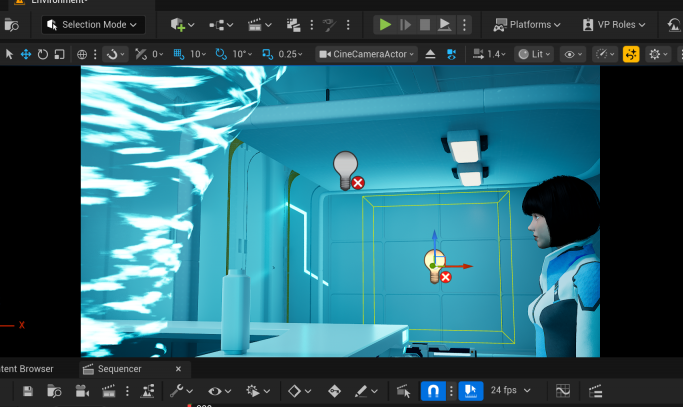This screenshot has width=683, height=407.
Task: Click the Sequencer save icon
Action: (x=27, y=391)
